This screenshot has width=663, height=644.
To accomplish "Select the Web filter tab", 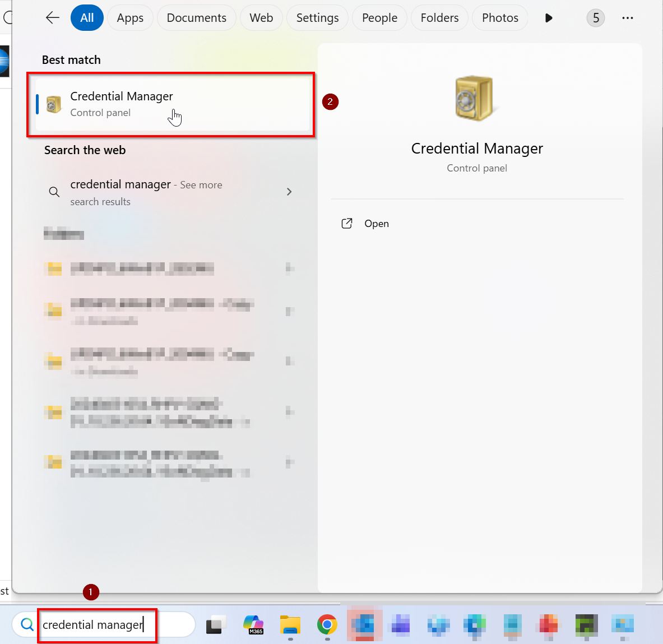I will [261, 18].
